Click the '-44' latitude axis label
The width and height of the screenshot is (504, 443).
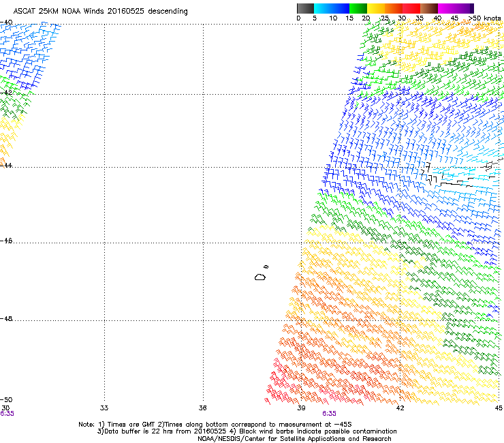(6, 166)
